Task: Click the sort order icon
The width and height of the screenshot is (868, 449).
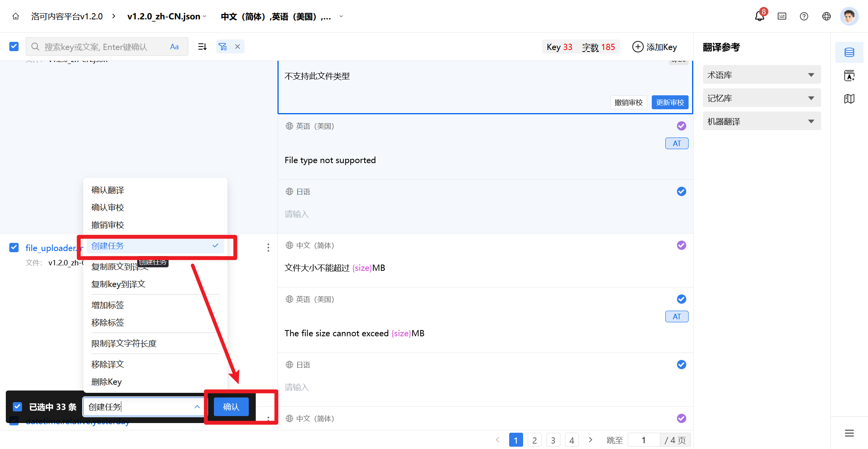Action: (x=202, y=47)
